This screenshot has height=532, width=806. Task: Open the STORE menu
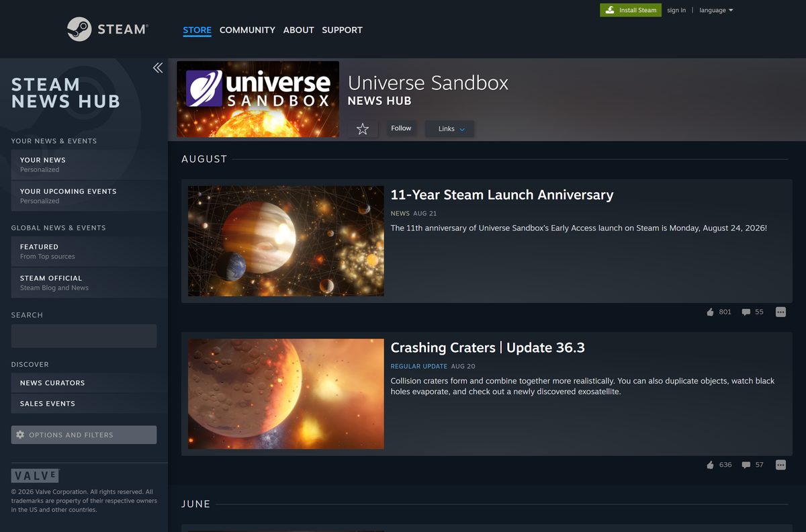coord(197,30)
